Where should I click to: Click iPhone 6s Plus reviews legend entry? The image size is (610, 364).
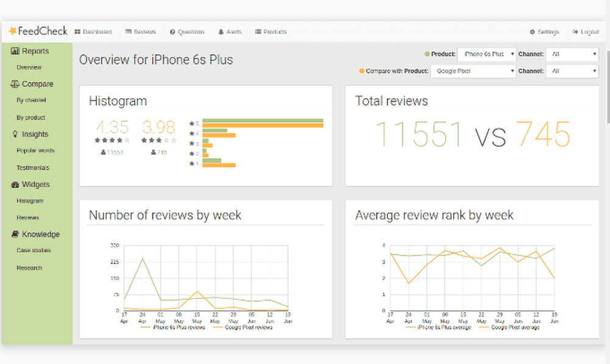(173, 327)
